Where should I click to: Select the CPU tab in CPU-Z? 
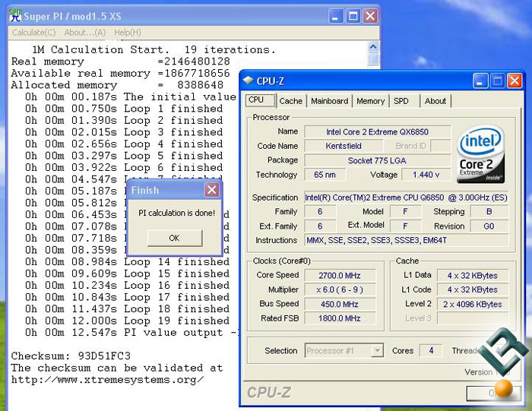coord(260,100)
